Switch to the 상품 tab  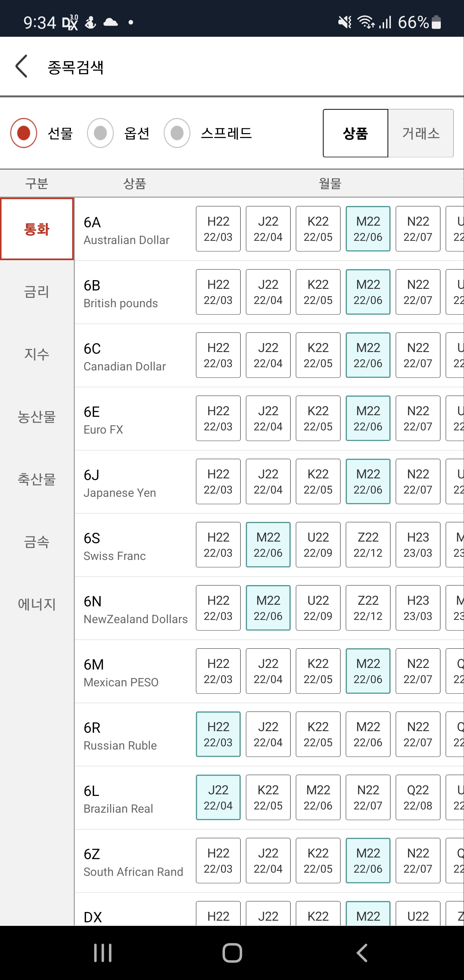tap(355, 133)
